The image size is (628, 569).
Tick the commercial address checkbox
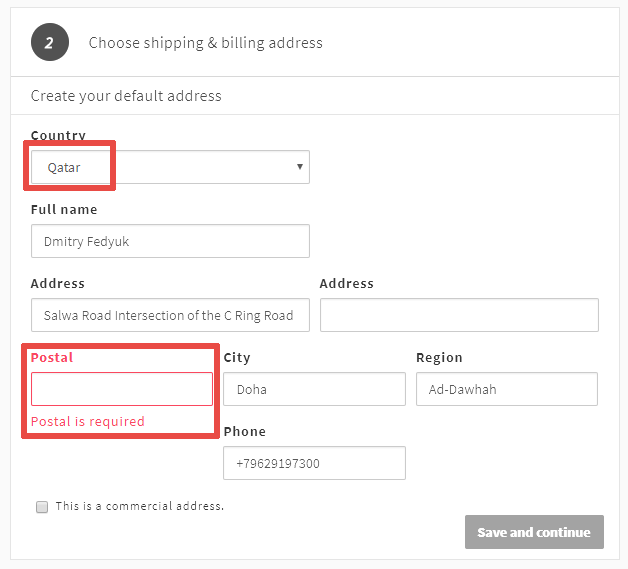(x=42, y=507)
